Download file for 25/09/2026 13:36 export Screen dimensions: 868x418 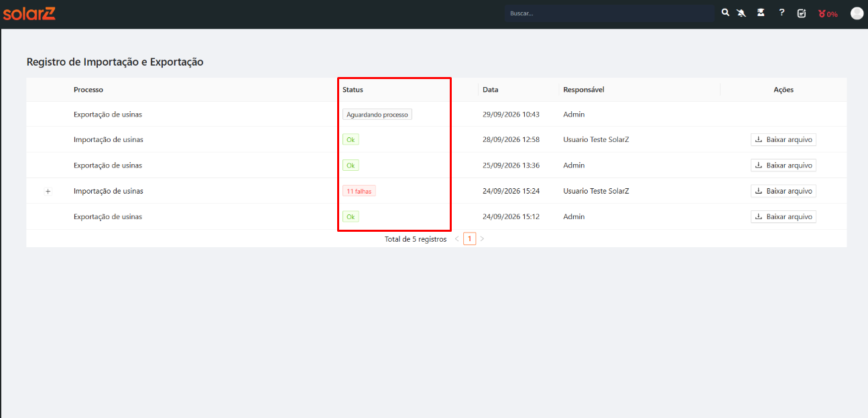click(x=784, y=165)
